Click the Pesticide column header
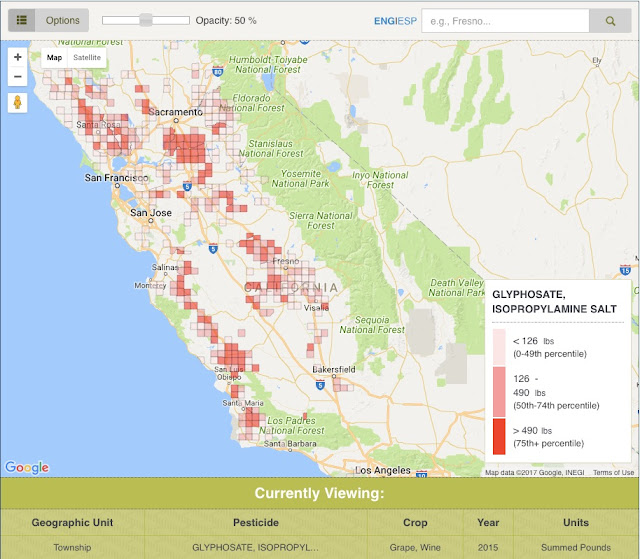The height and width of the screenshot is (559, 640). click(x=256, y=522)
